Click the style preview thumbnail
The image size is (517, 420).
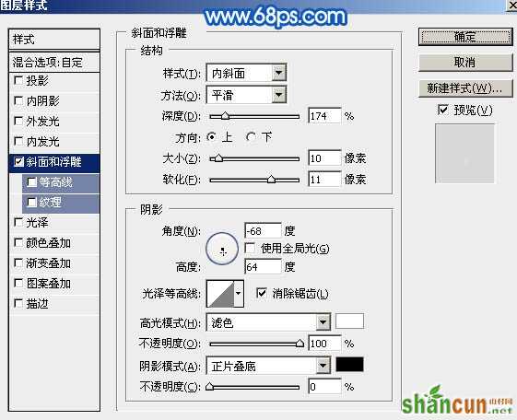click(x=464, y=154)
